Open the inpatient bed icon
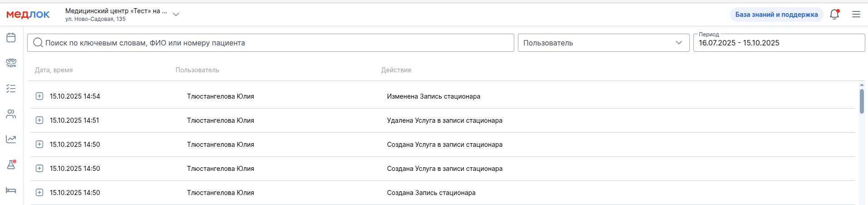868x205 pixels. pos(11,190)
